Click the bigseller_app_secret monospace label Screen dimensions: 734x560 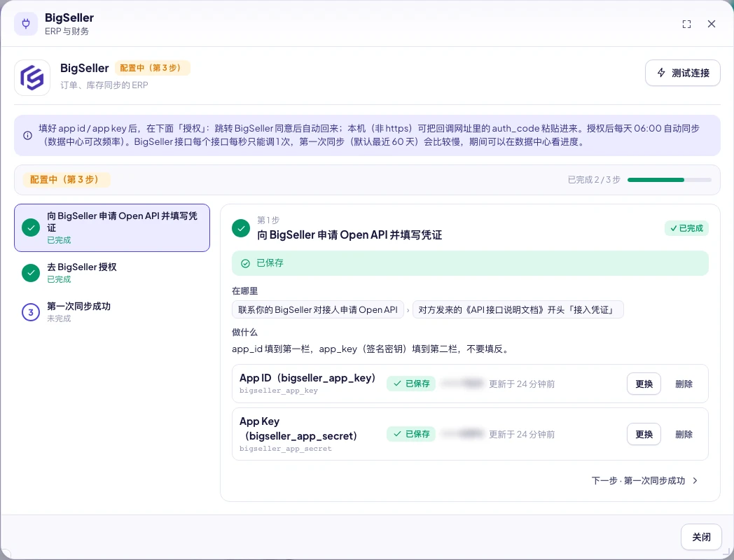(x=286, y=449)
